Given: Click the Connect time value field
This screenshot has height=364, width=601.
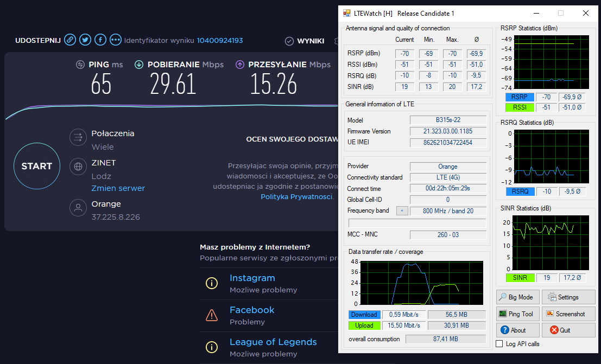Looking at the screenshot, I should tap(448, 189).
